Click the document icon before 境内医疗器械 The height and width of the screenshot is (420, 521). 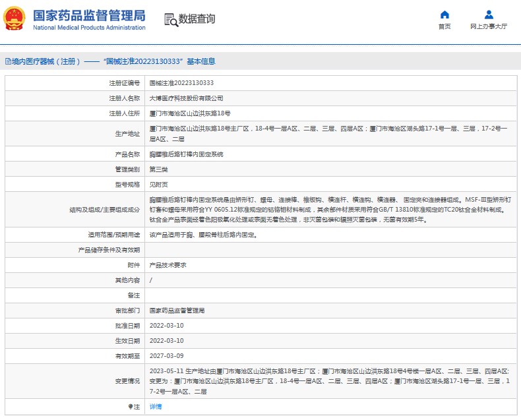tap(8, 61)
